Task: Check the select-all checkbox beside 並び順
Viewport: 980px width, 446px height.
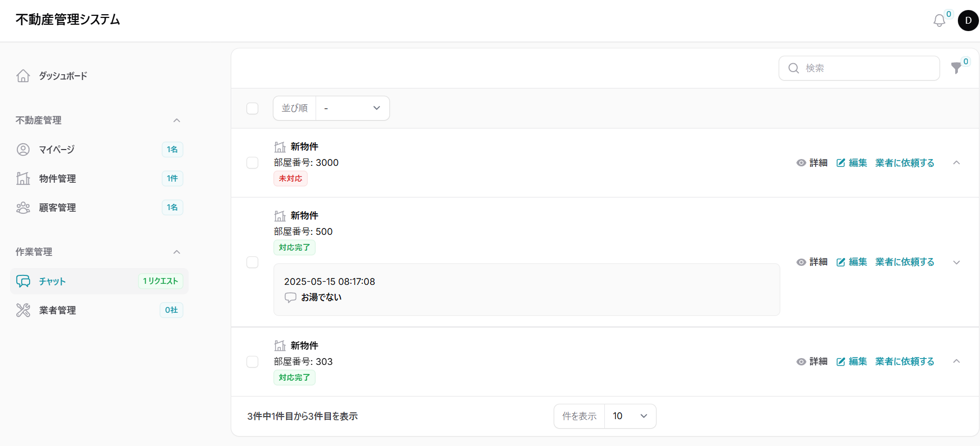Action: [252, 108]
